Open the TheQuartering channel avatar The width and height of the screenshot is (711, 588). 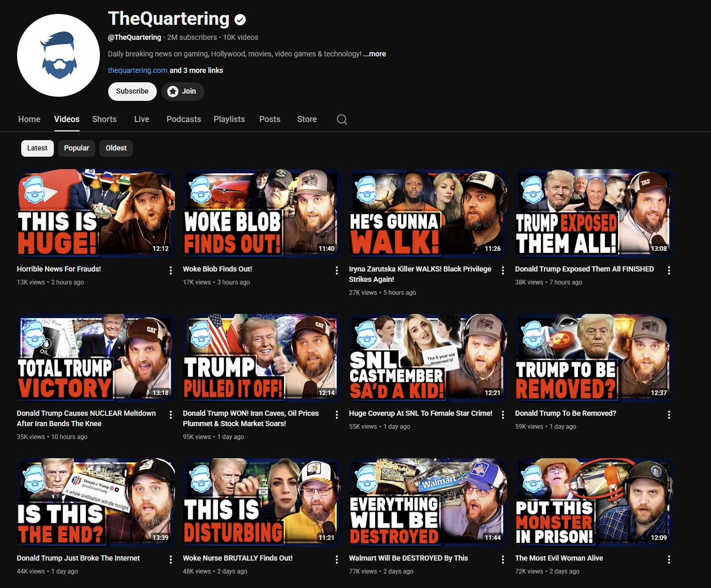click(x=58, y=55)
